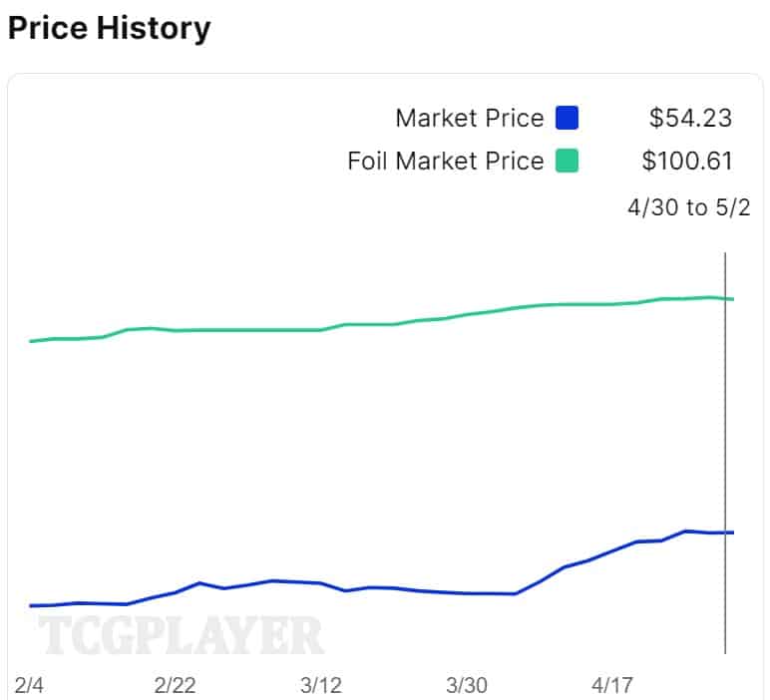The height and width of the screenshot is (700, 770).
Task: Click the 4/30 to 5/2 date range
Action: click(x=688, y=207)
